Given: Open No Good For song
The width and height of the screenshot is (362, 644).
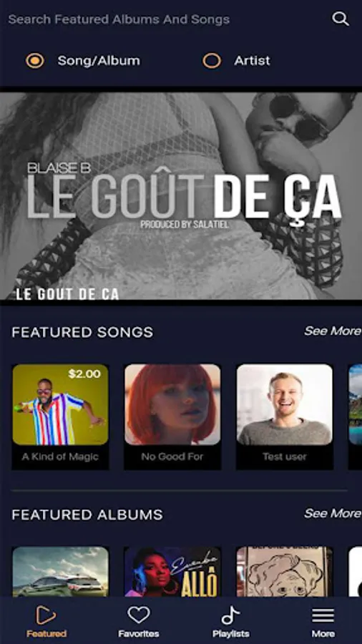Looking at the screenshot, I should 172,416.
